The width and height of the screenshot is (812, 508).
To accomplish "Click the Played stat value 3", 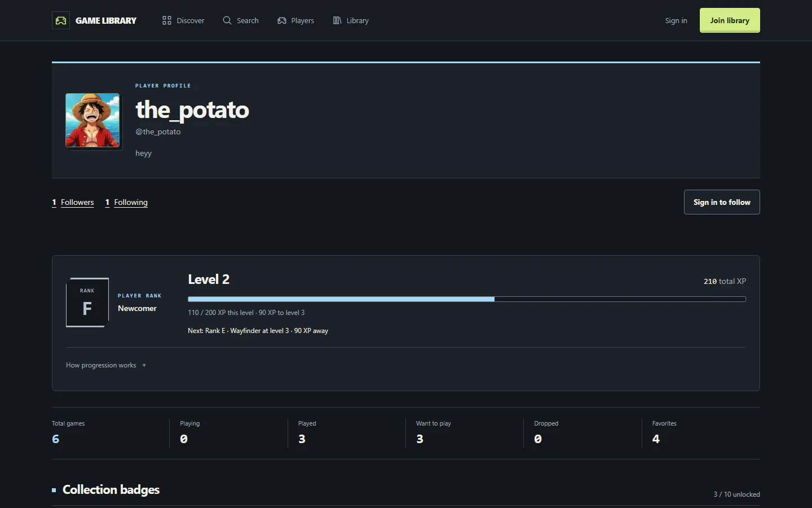I will [x=302, y=439].
